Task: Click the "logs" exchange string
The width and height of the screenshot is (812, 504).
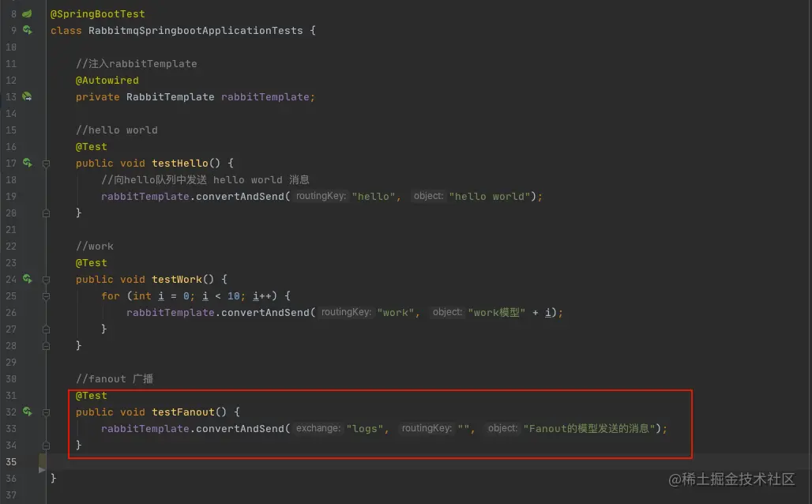Action: (x=365, y=428)
